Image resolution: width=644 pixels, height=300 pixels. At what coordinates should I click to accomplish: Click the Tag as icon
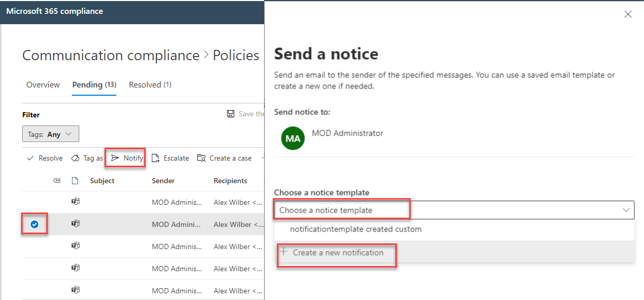tap(75, 158)
